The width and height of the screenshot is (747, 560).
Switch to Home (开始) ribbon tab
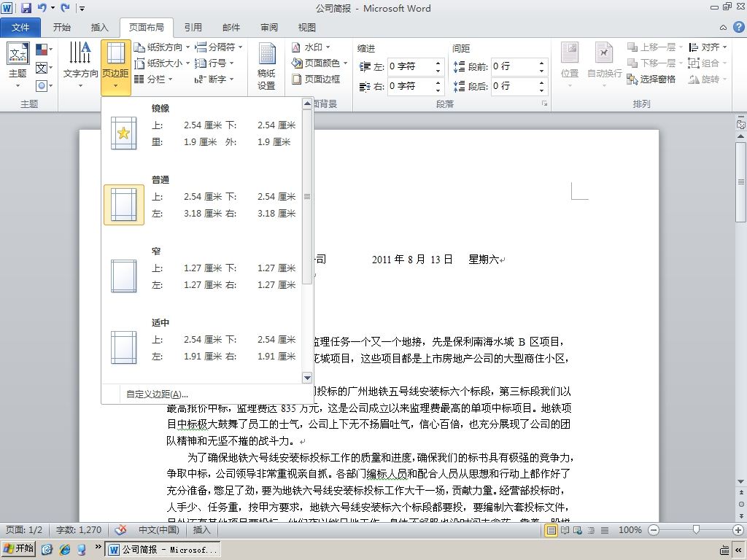coord(62,28)
